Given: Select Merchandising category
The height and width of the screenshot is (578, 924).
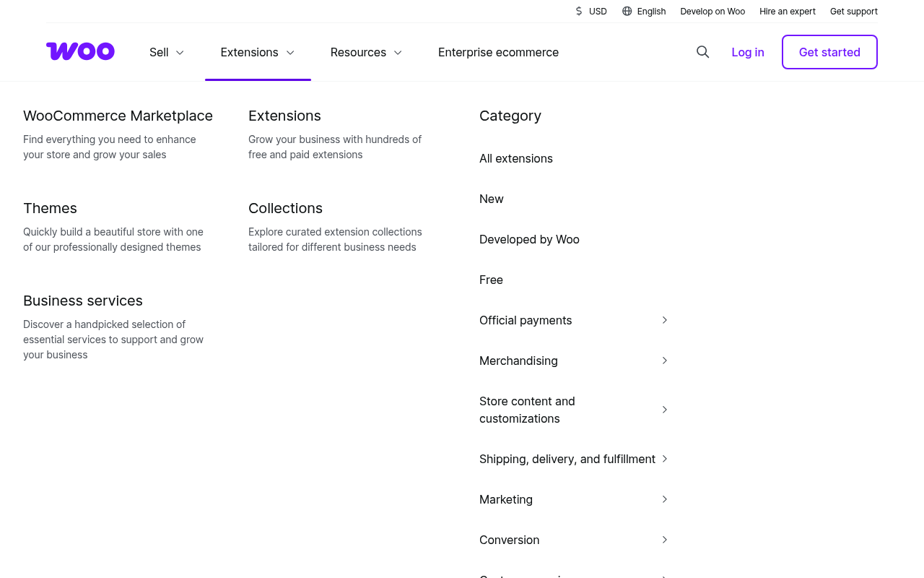Looking at the screenshot, I should pyautogui.click(x=518, y=361).
